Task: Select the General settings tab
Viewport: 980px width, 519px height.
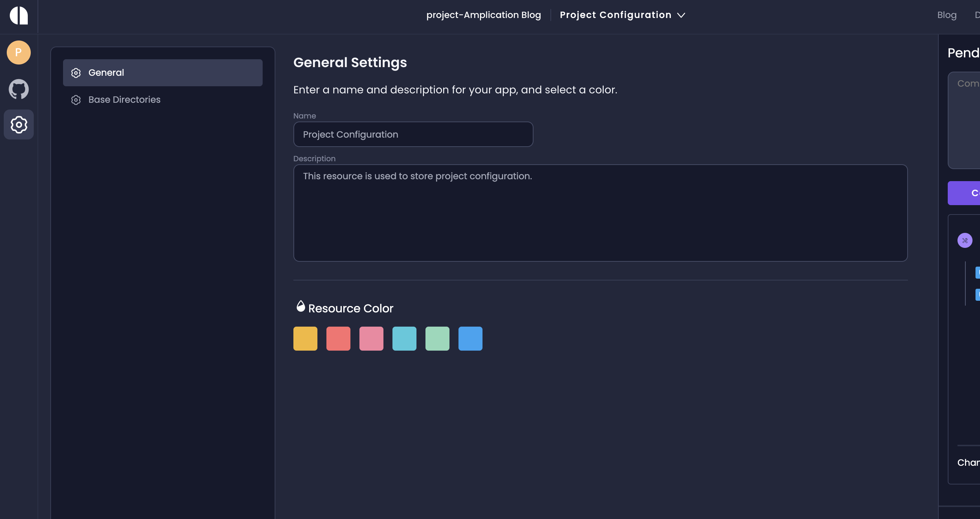Action: pyautogui.click(x=106, y=72)
